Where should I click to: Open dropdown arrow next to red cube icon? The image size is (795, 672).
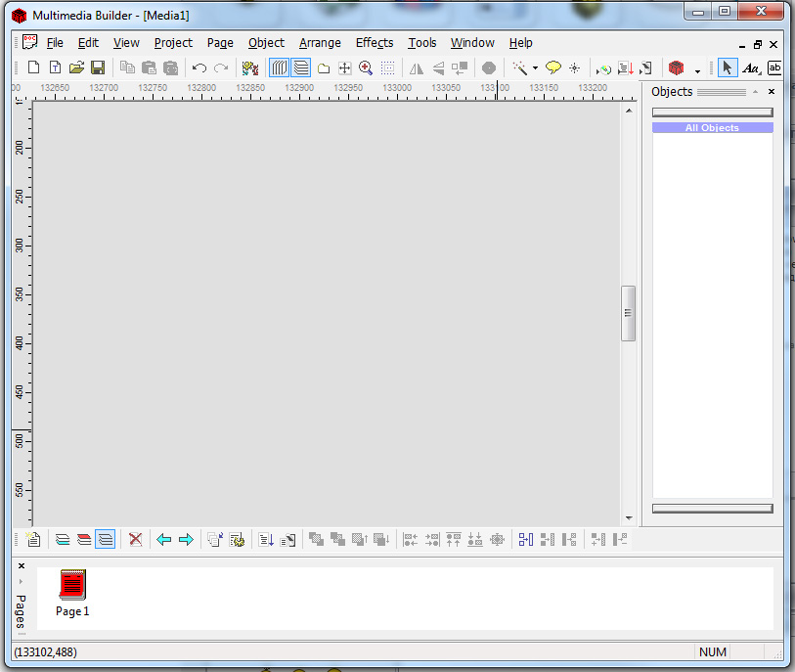(697, 70)
